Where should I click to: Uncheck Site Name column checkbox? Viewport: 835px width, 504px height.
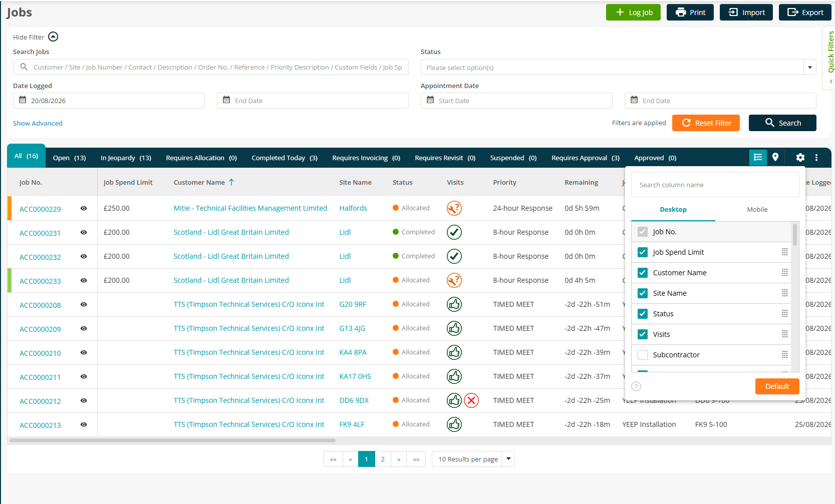tap(643, 293)
